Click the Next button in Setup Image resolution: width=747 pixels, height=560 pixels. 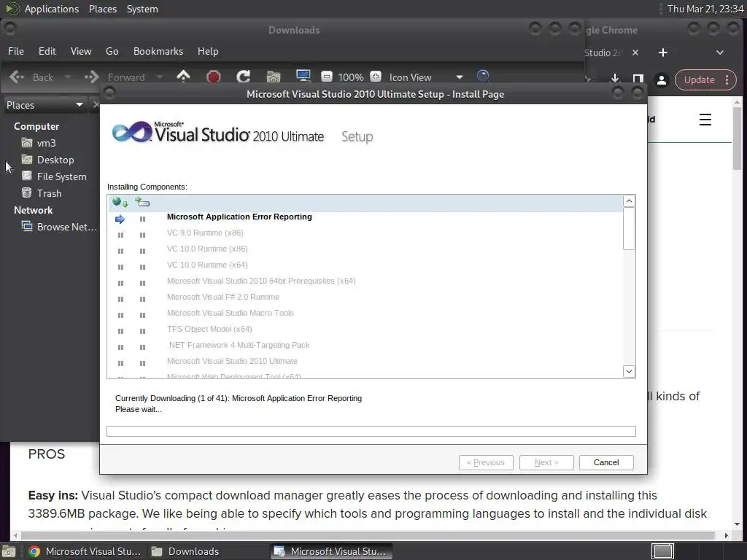(x=546, y=462)
